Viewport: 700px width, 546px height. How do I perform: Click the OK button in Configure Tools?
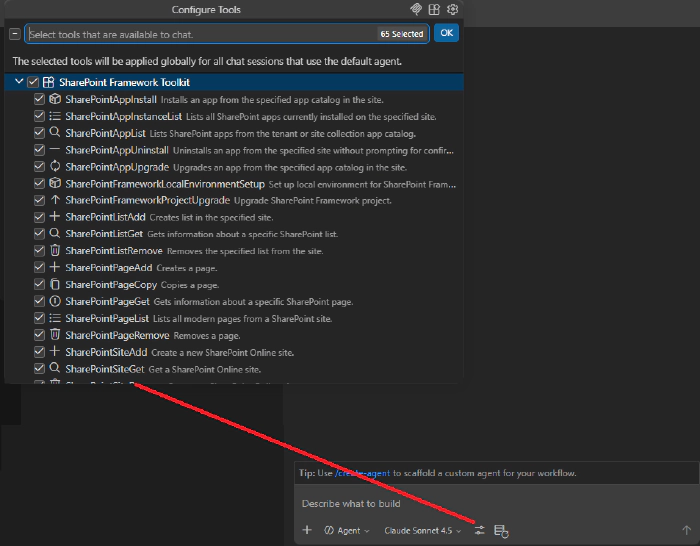(446, 33)
